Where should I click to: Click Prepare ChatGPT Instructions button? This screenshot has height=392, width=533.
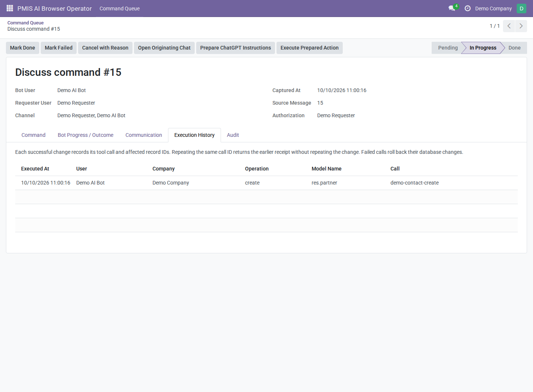click(x=235, y=48)
